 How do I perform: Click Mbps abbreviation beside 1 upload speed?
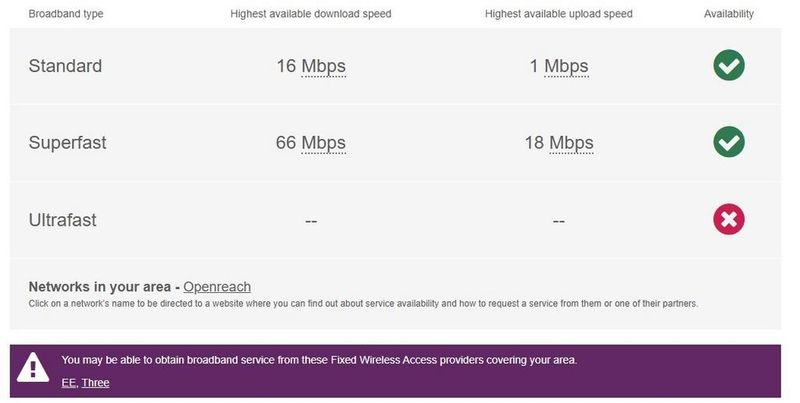(x=566, y=67)
